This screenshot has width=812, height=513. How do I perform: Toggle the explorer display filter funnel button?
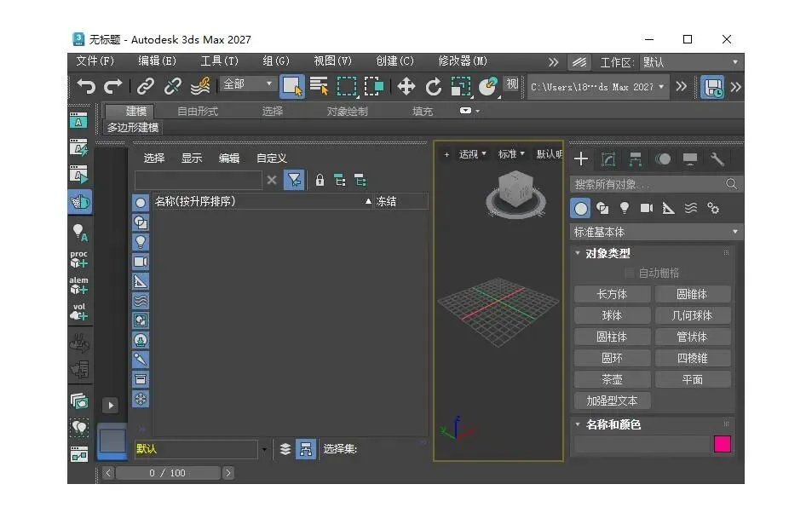pos(294,181)
